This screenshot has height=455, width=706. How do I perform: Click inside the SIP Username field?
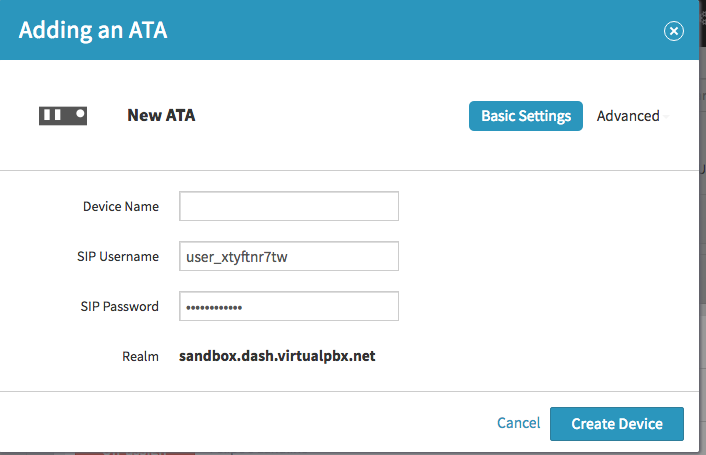(x=289, y=256)
